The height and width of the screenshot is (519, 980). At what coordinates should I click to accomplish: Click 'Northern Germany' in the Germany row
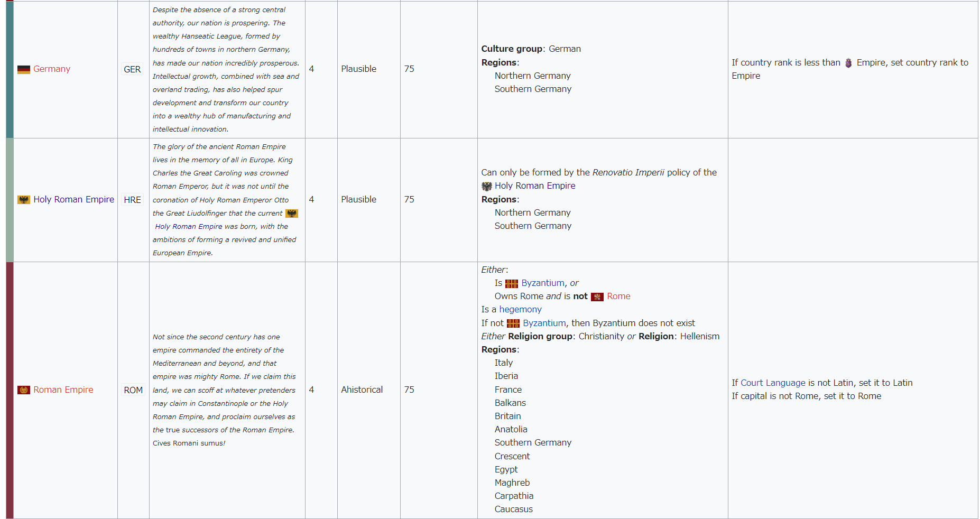(x=533, y=76)
